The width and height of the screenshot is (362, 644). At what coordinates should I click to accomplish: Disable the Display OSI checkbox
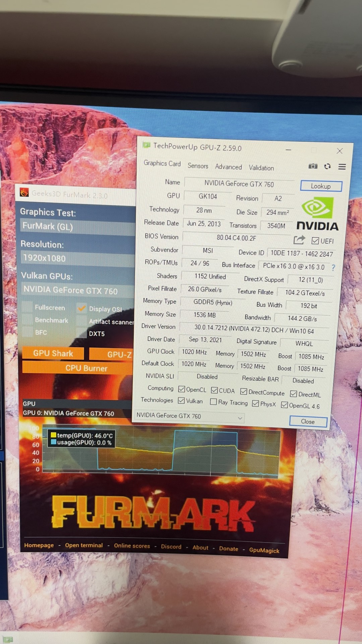81,308
